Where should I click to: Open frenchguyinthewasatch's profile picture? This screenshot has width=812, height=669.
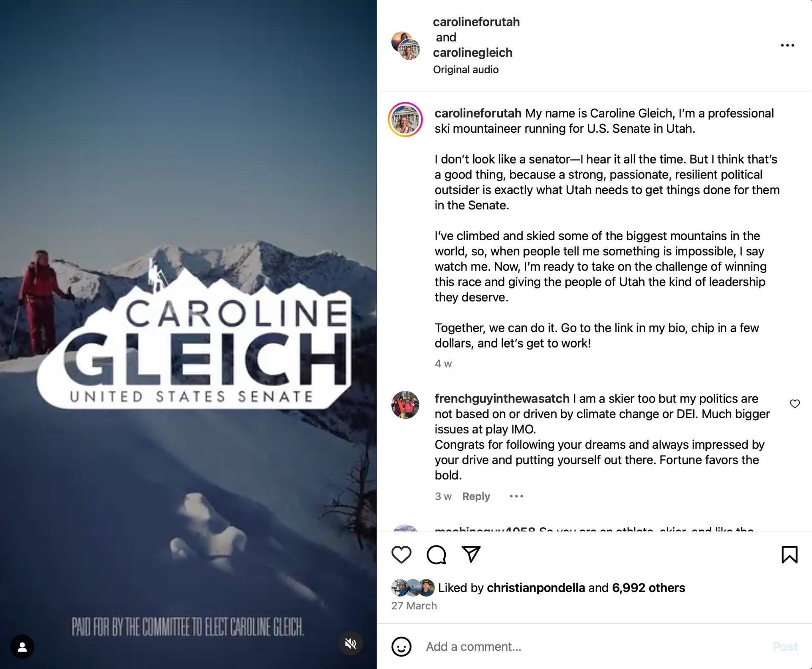pos(405,405)
